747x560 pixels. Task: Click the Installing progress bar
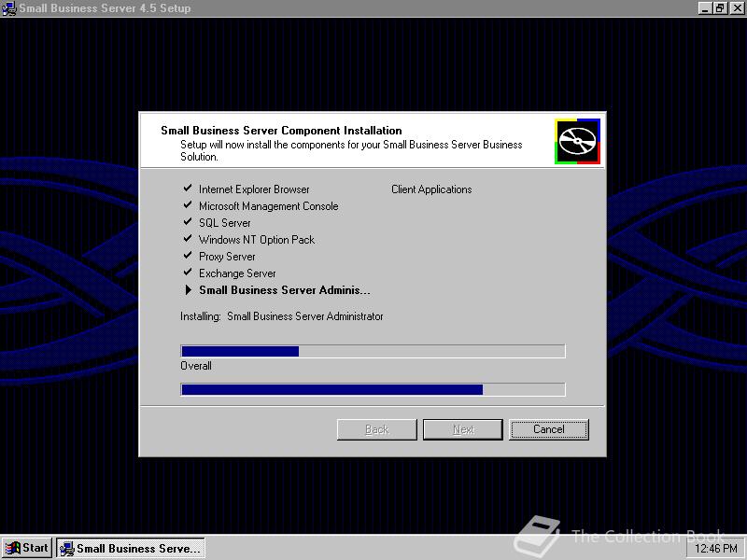click(x=373, y=351)
